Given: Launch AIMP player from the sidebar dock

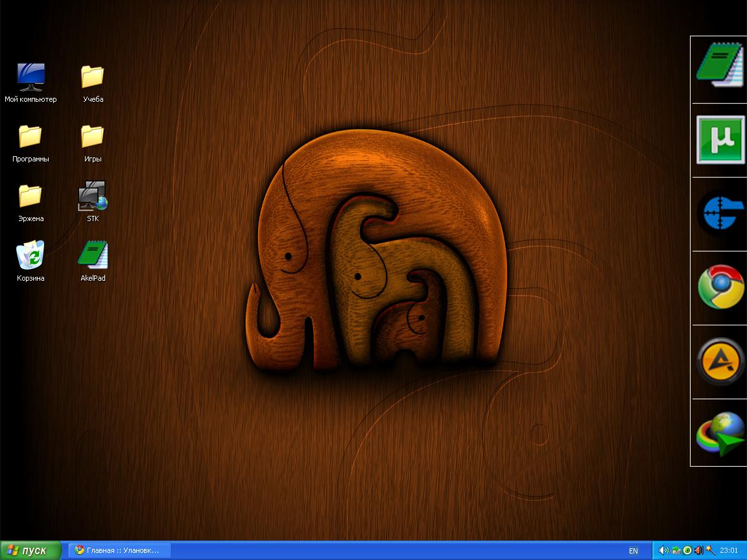Looking at the screenshot, I should (720, 361).
